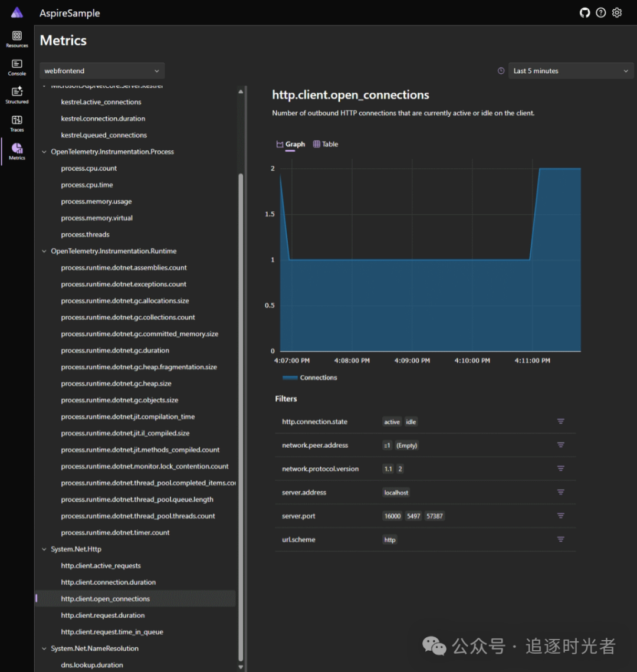Image resolution: width=637 pixels, height=672 pixels.
Task: Toggle Connections series in chart legend
Action: 310,378
